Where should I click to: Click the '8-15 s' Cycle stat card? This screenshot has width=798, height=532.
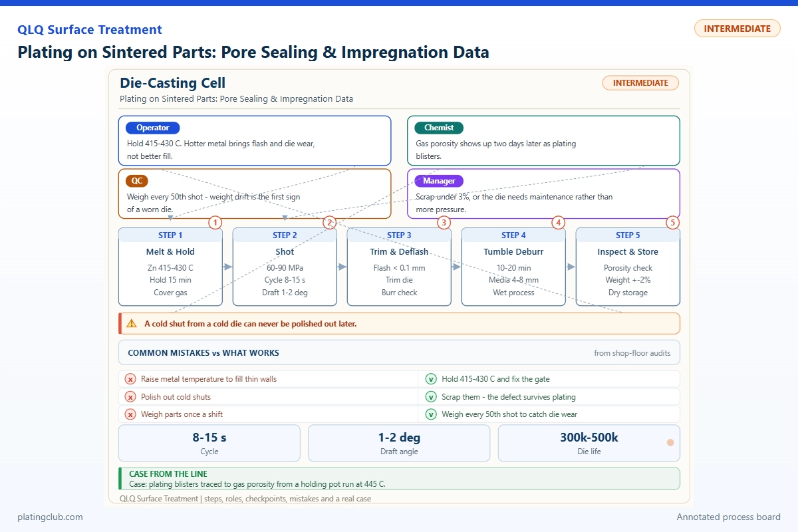coord(209,443)
